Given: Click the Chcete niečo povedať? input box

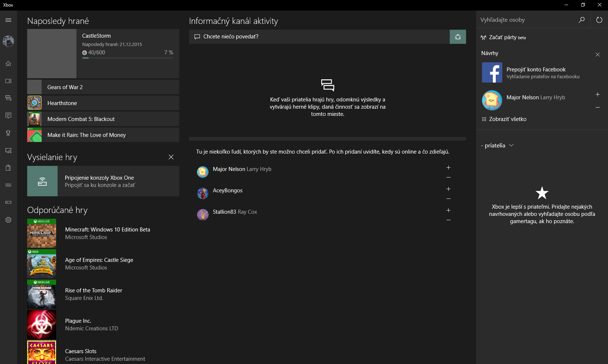Looking at the screenshot, I should pyautogui.click(x=319, y=37).
